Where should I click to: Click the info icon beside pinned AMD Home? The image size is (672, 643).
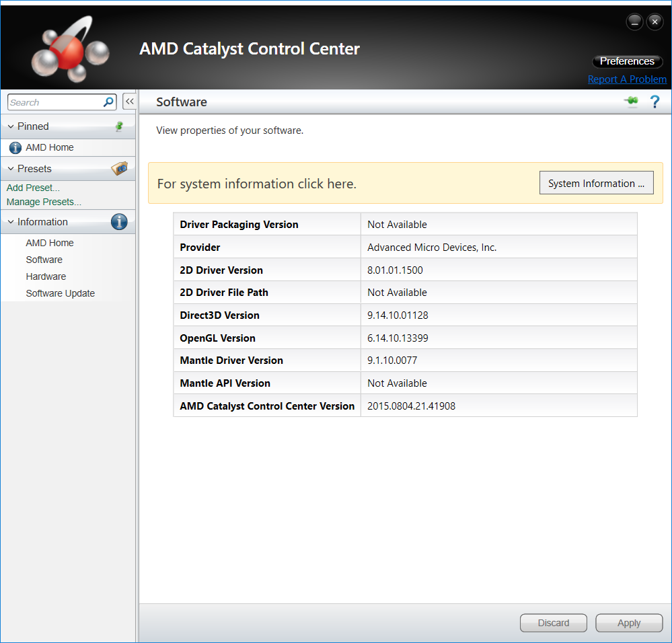[x=15, y=148]
